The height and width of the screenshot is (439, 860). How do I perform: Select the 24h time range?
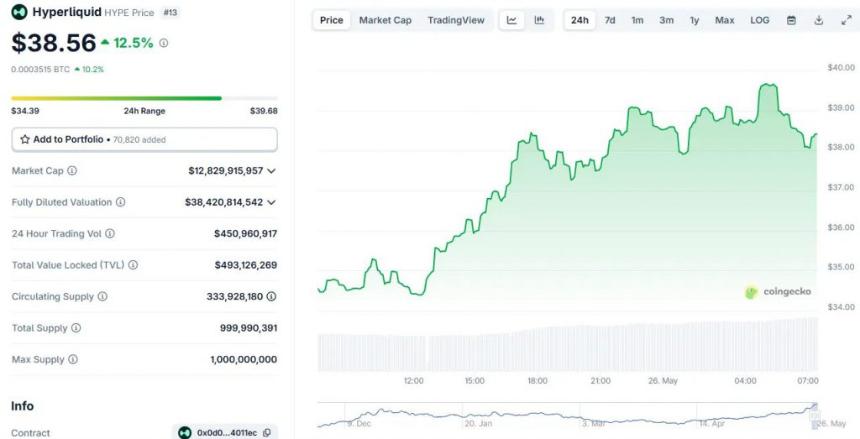(x=580, y=20)
